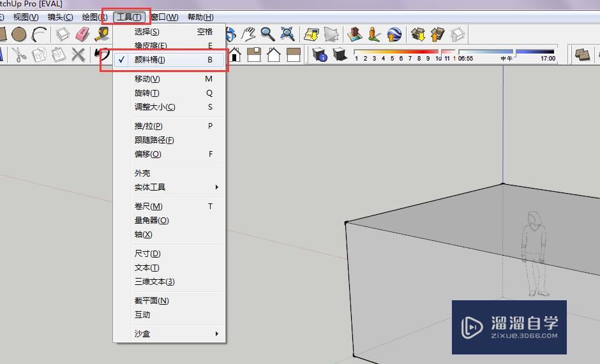Open the 视图(V) menu
Screen dimensions: 600x364
(x=26, y=17)
